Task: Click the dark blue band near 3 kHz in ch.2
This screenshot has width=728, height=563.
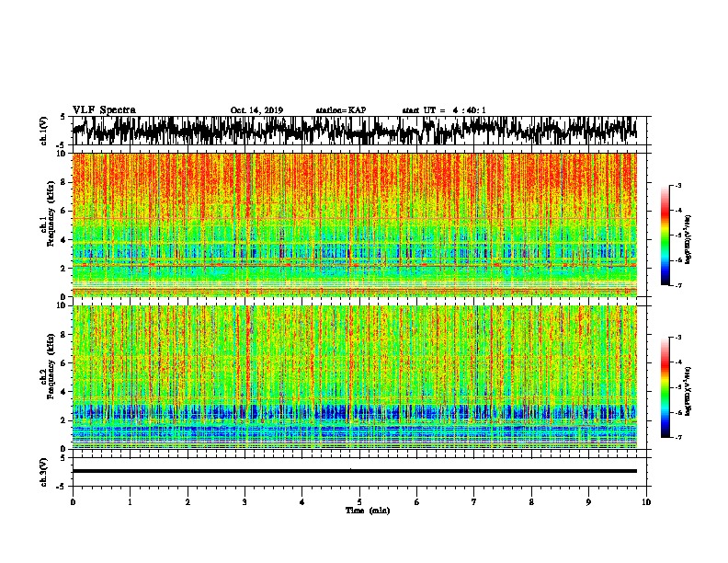Action: (x=354, y=411)
